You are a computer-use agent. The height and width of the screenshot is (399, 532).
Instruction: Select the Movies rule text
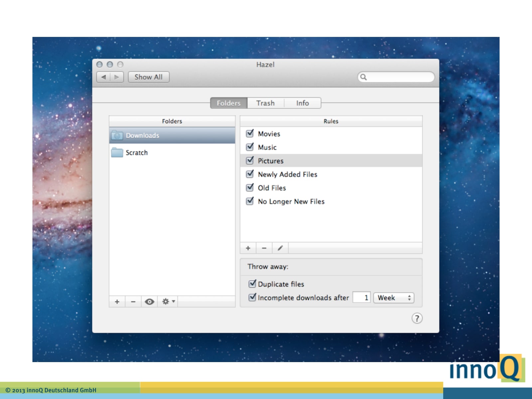(269, 134)
